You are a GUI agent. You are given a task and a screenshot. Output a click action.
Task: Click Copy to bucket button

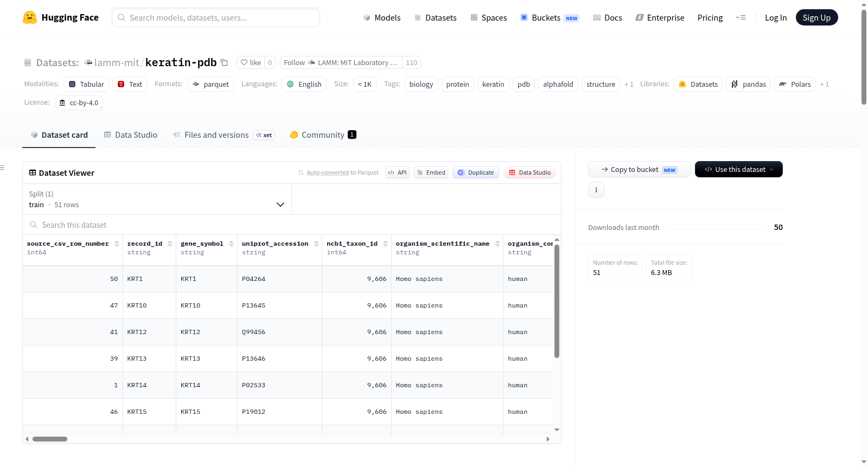639,169
